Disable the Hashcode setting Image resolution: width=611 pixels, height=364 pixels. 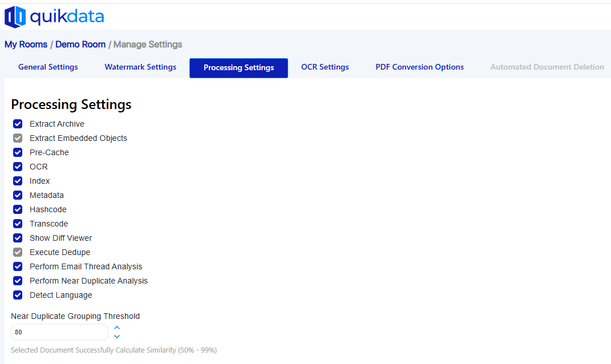tap(17, 209)
